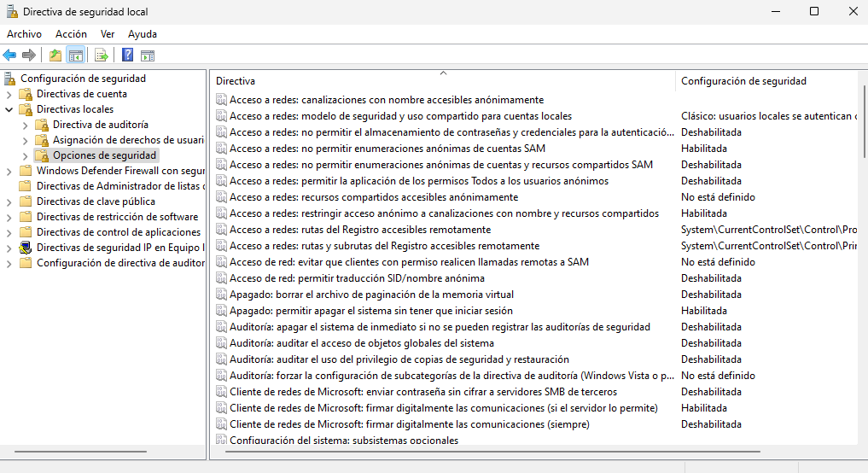Collapse the Directivas locales node
Image resolution: width=868 pixels, height=473 pixels.
coord(9,109)
